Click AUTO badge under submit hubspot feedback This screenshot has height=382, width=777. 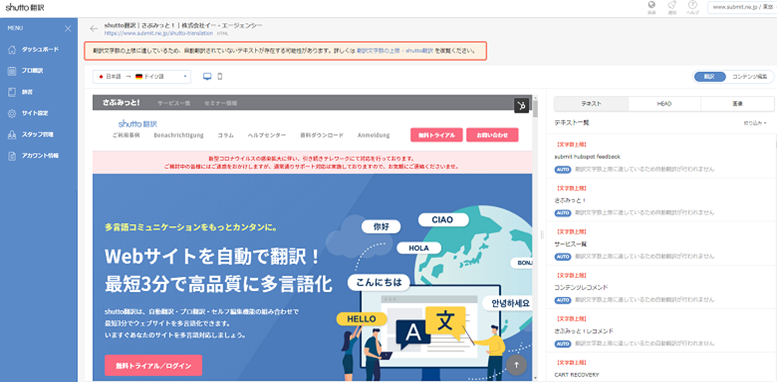click(562, 169)
